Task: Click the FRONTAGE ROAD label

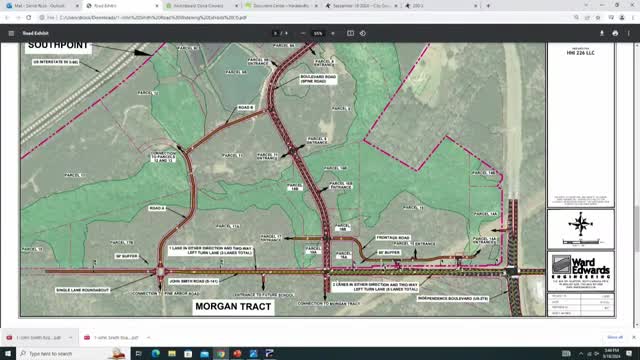Action: point(393,238)
